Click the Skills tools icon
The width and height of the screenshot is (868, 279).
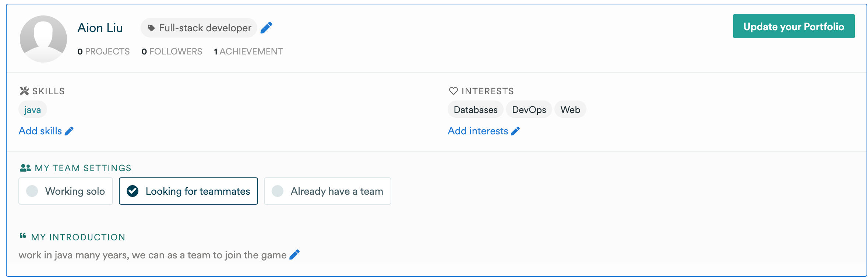(x=24, y=91)
